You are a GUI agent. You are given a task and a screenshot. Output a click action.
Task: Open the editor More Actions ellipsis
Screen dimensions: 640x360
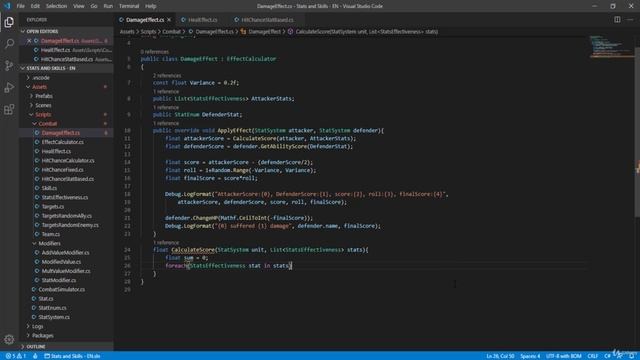click(x=630, y=20)
